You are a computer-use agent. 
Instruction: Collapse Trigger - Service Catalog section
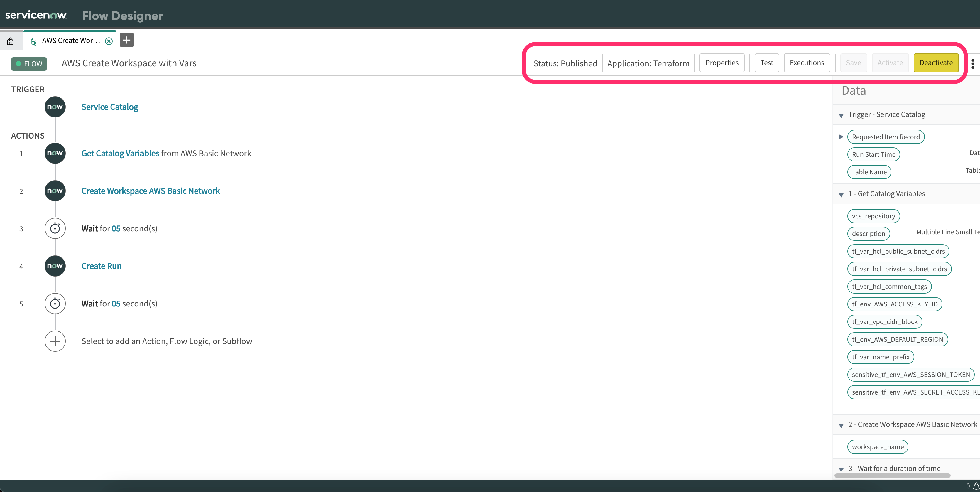[841, 115]
